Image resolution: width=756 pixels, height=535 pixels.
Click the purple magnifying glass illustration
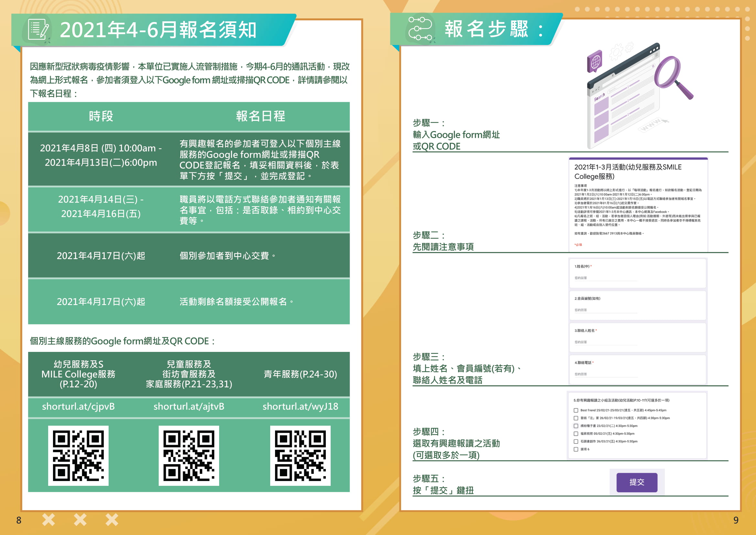(673, 77)
